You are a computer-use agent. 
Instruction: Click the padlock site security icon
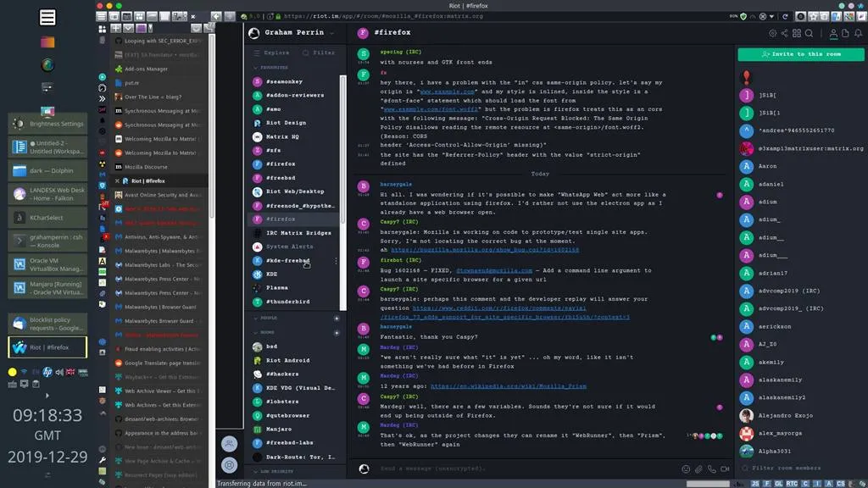(278, 17)
